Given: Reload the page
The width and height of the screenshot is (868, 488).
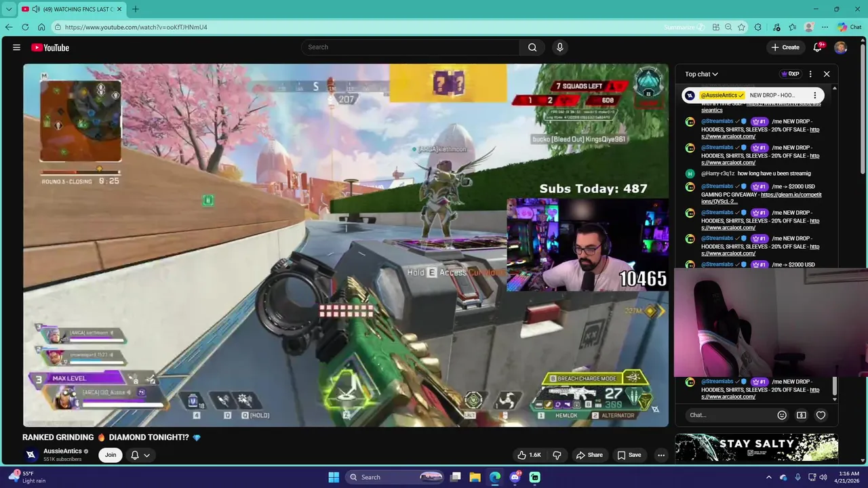Looking at the screenshot, I should [x=25, y=27].
